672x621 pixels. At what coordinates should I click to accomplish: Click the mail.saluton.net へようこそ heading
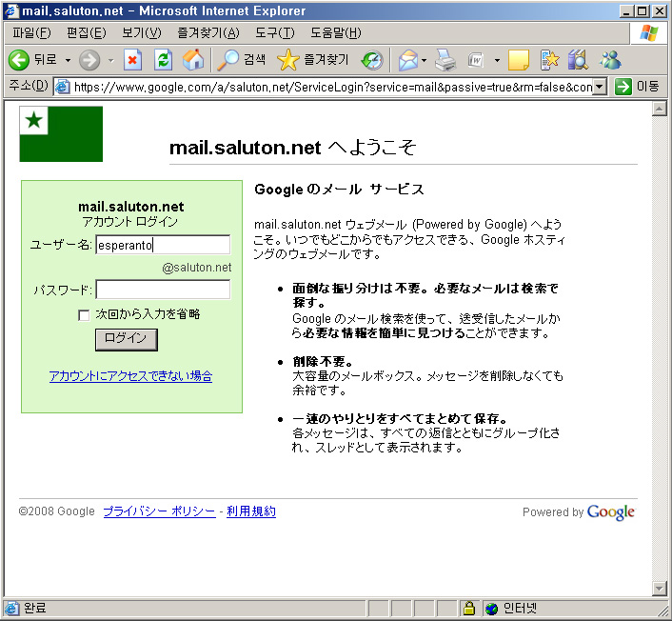(x=293, y=148)
